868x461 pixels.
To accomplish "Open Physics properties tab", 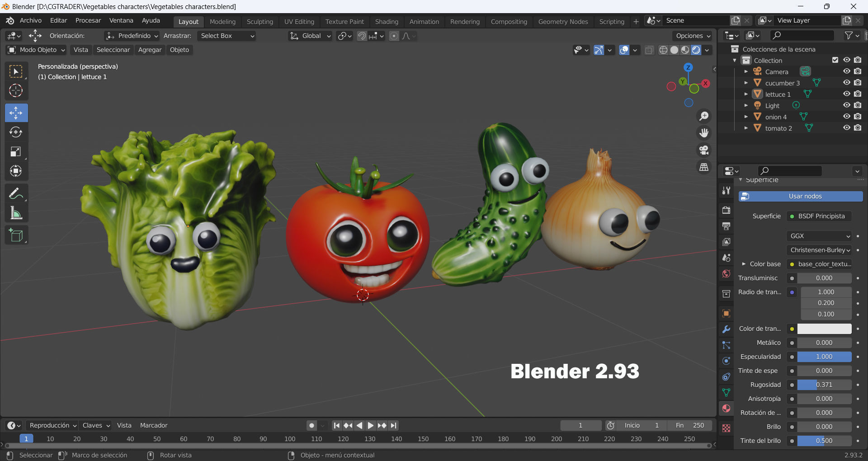I will point(726,361).
